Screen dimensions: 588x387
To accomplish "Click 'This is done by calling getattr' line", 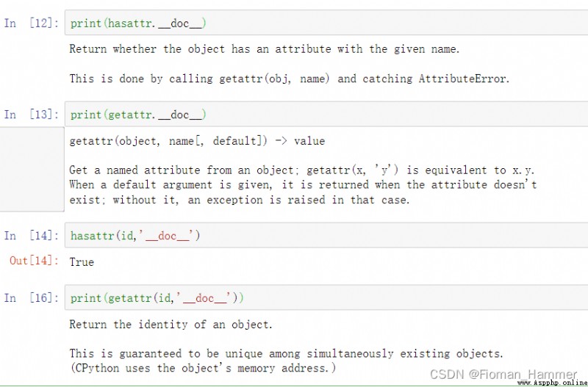I will (290, 79).
